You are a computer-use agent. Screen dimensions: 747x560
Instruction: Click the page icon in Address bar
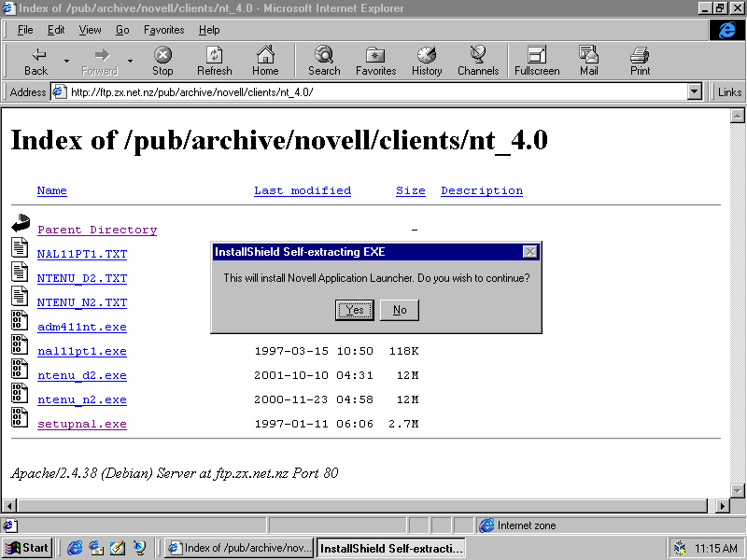(59, 91)
